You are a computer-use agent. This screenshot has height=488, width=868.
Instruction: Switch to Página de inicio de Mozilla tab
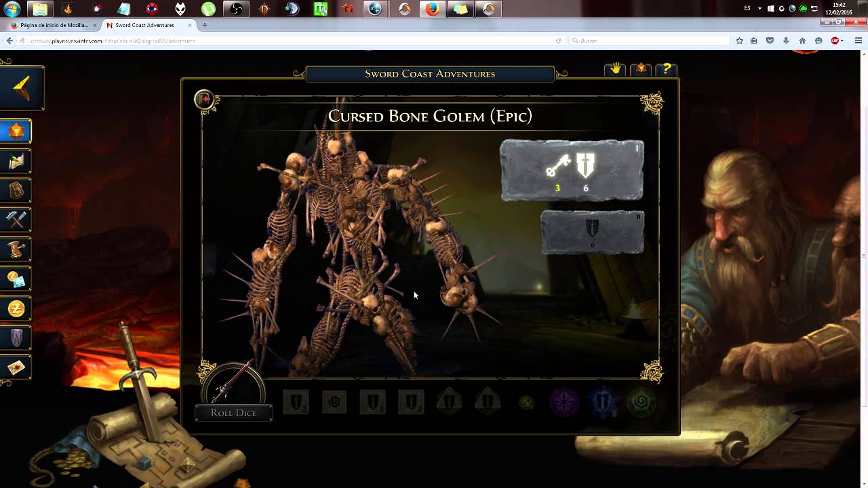[x=54, y=25]
